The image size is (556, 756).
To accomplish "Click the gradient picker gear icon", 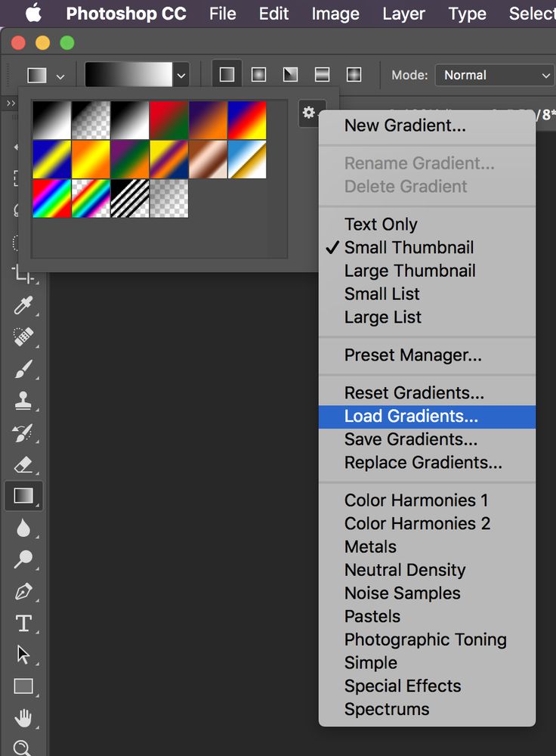I will coord(308,113).
